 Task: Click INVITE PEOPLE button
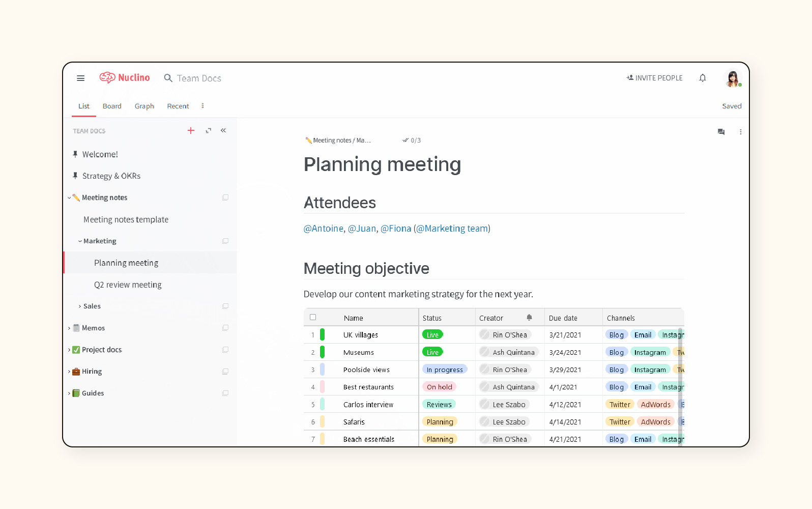[x=654, y=78]
